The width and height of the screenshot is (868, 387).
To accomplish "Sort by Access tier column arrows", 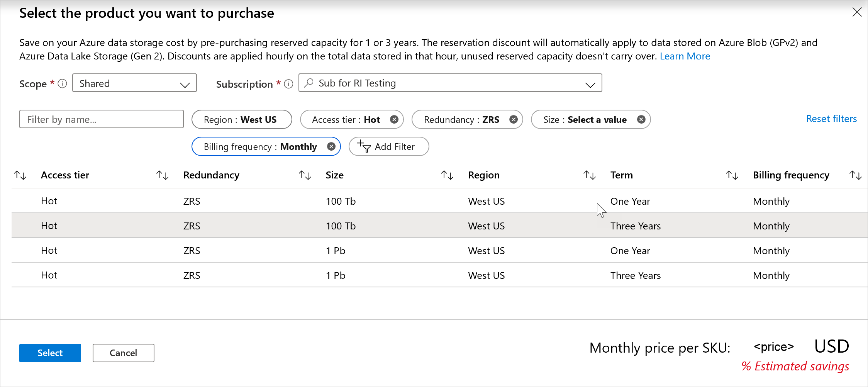I will coord(163,175).
